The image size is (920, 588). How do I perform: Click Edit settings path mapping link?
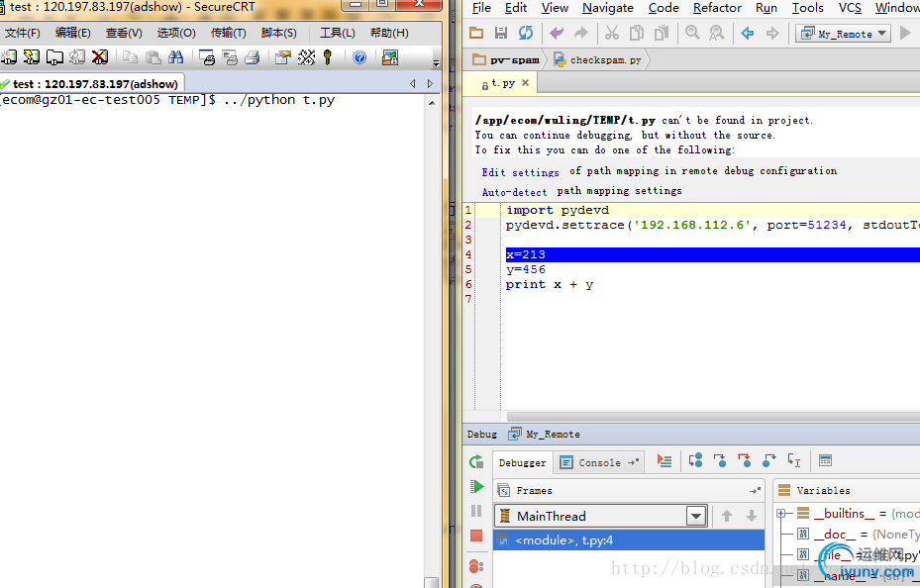pyautogui.click(x=521, y=172)
